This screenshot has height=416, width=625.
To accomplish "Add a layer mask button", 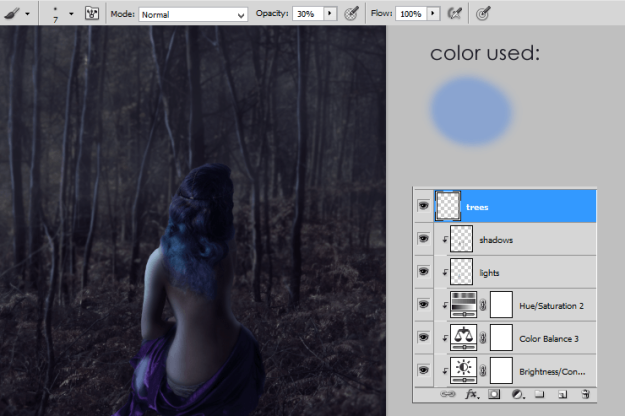I will click(x=494, y=394).
